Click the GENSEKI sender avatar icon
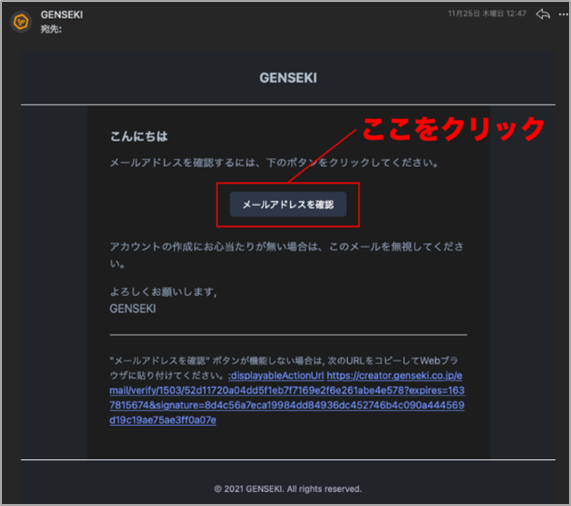The width and height of the screenshot is (571, 506). (21, 22)
